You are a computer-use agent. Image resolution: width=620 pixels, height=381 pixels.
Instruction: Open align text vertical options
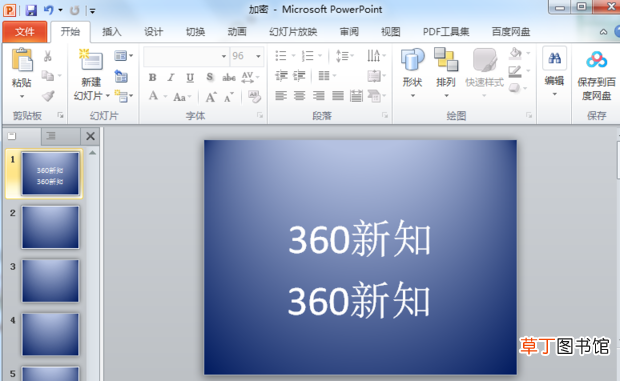click(x=376, y=75)
